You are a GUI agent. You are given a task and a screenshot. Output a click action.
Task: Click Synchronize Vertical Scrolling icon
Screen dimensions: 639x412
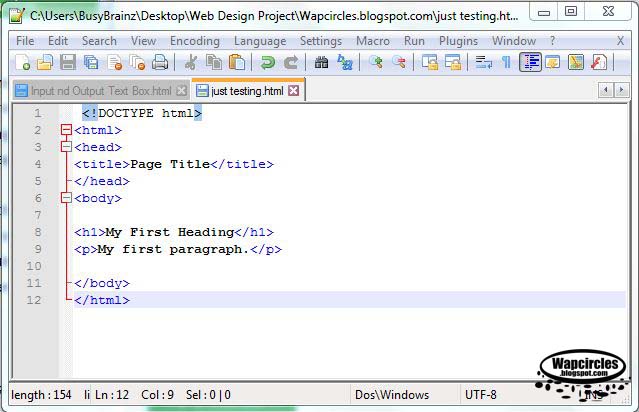(430, 63)
